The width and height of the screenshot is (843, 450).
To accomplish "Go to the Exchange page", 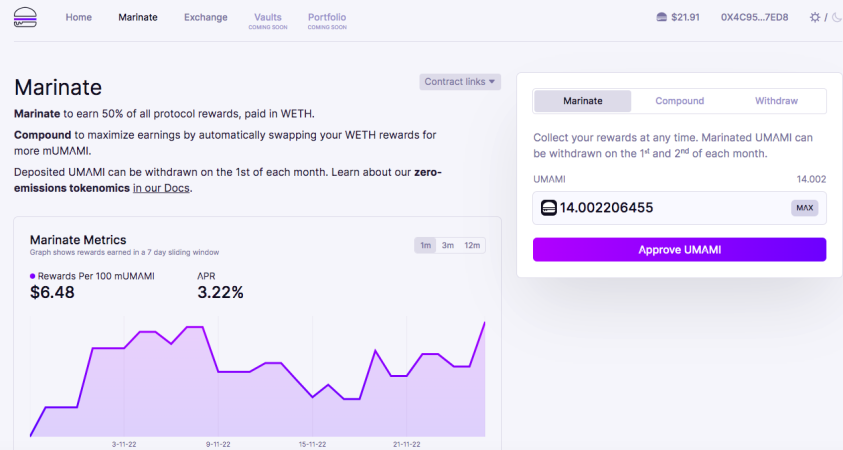I will [206, 17].
